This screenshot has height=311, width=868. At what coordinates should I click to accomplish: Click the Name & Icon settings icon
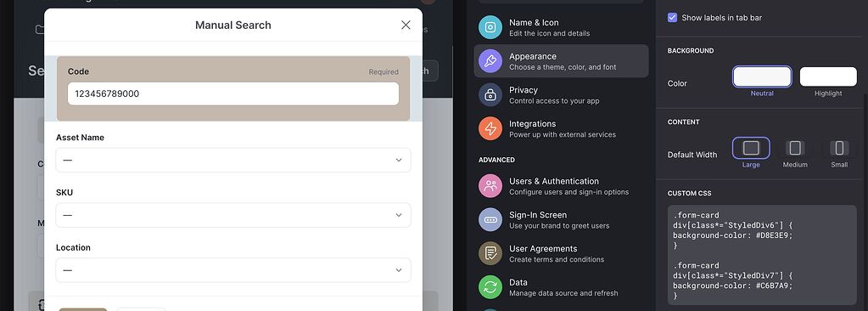[x=490, y=27]
